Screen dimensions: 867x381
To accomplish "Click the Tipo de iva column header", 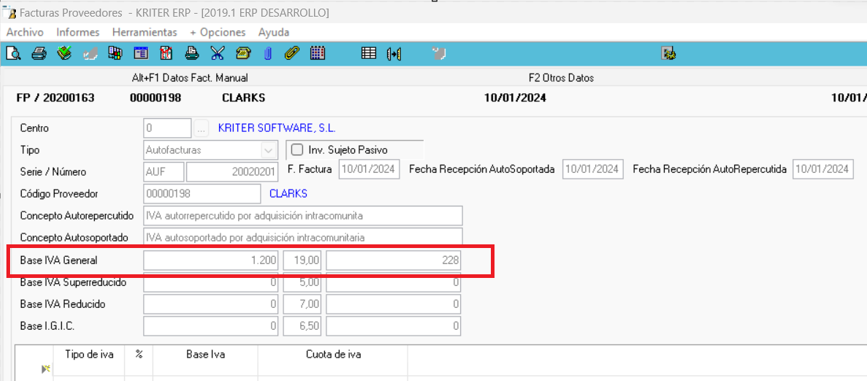I will point(89,355).
